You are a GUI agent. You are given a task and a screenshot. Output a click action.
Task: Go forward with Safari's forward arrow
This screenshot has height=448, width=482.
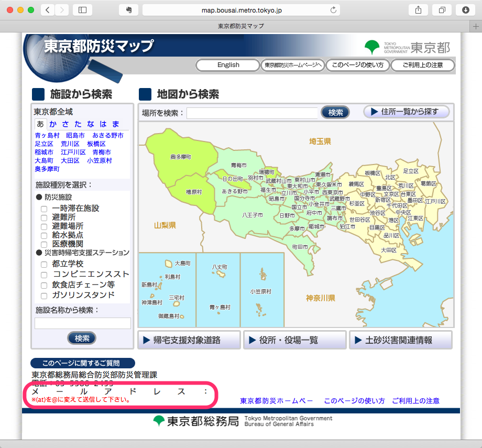[x=62, y=10]
